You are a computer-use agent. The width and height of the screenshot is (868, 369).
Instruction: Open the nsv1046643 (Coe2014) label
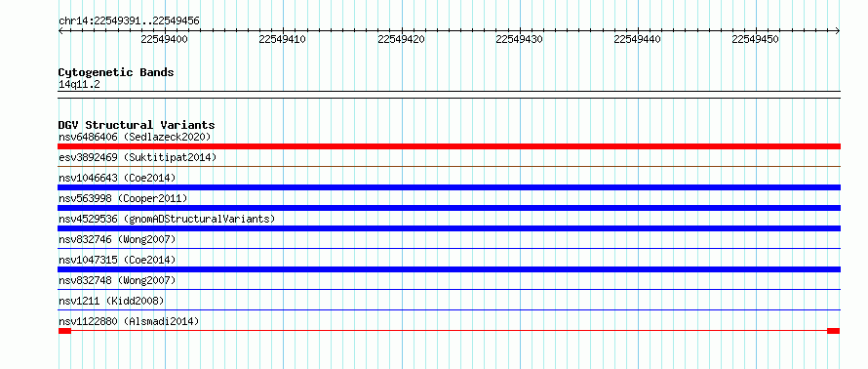(x=117, y=178)
